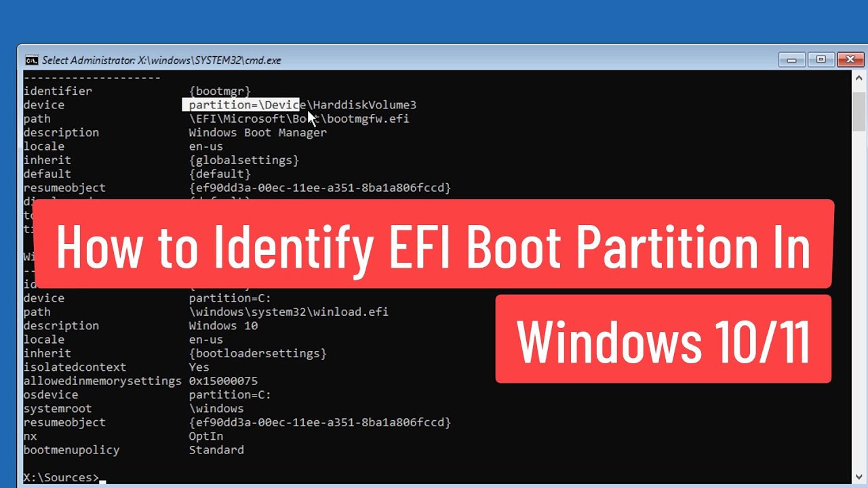Click the 'HarddiskVolume3' device text

[365, 105]
